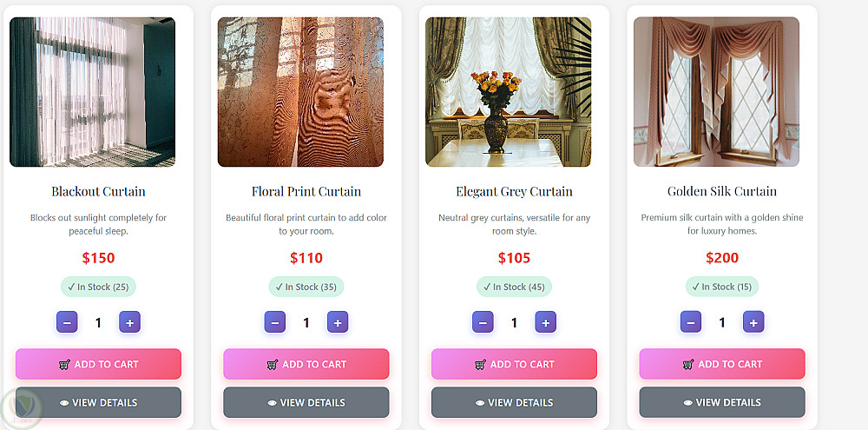Open the Blackout Curtain product image
Image resolution: width=868 pixels, height=430 pixels.
(93, 92)
